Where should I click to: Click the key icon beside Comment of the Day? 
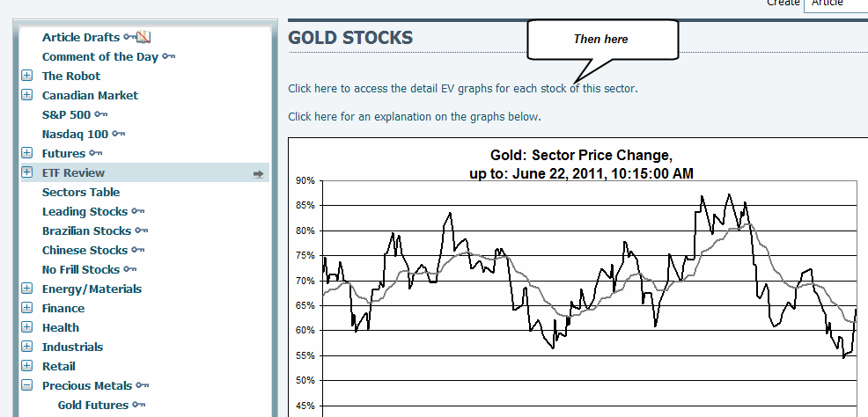pos(168,56)
